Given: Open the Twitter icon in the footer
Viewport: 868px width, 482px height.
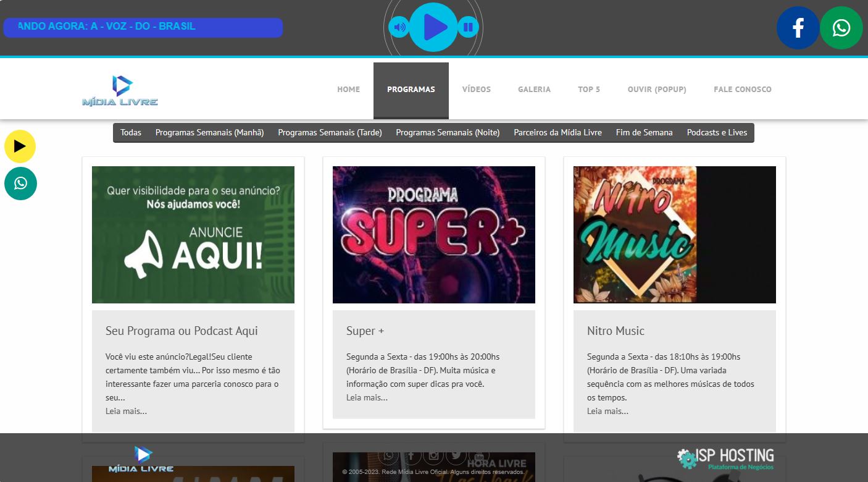Looking at the screenshot, I should tap(456, 456).
